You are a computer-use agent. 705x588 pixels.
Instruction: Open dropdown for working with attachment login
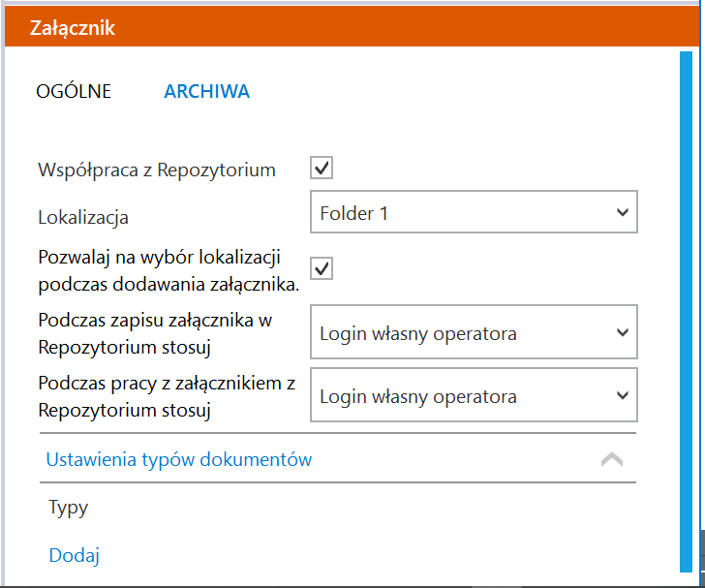coord(474,395)
